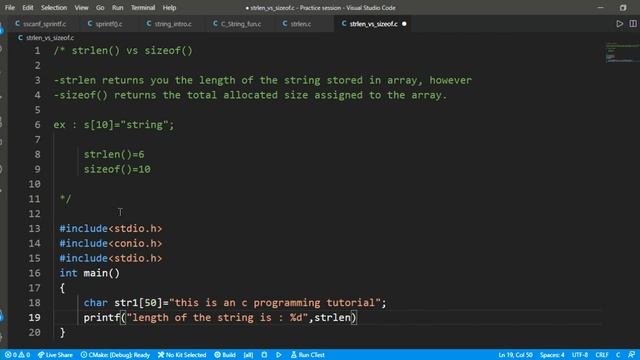
Task: Click the CMake debug bug icon
Action: (264, 355)
